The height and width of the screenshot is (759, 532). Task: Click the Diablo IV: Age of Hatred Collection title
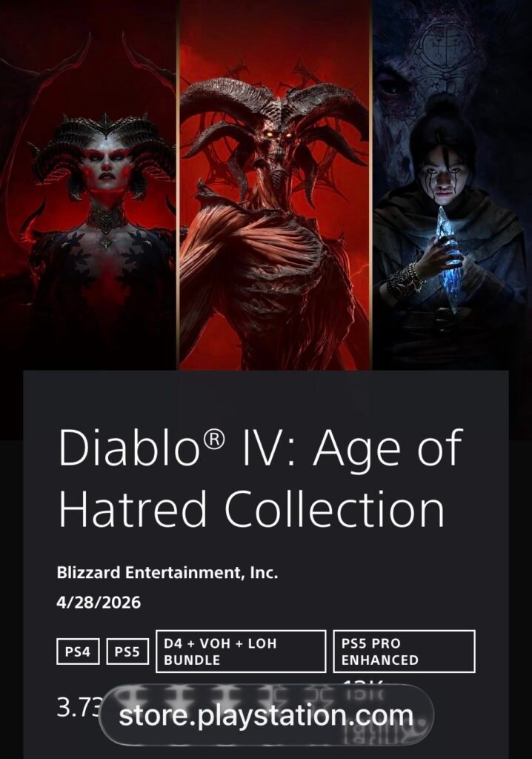pyautogui.click(x=260, y=478)
